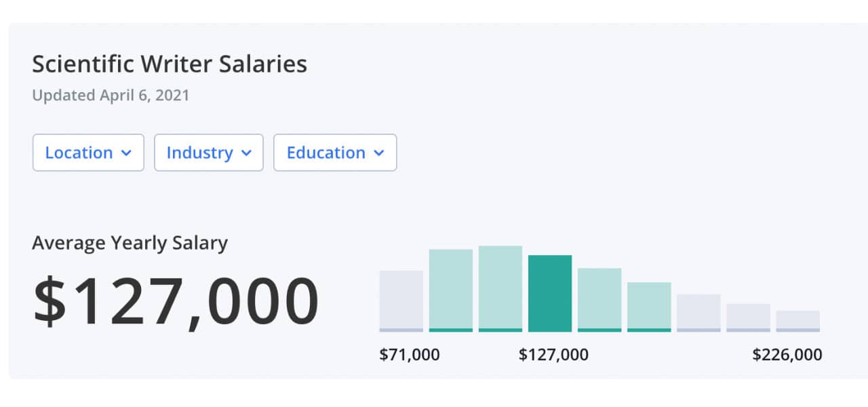Click the $226,000 maximum salary label
This screenshot has height=407, width=868.
tap(787, 355)
